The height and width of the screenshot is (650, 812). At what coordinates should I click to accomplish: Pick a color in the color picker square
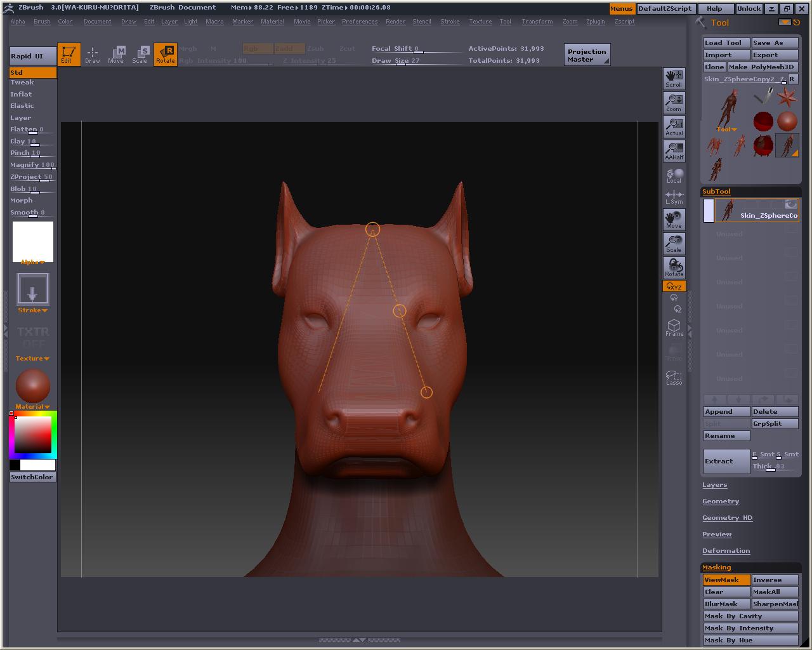click(33, 434)
